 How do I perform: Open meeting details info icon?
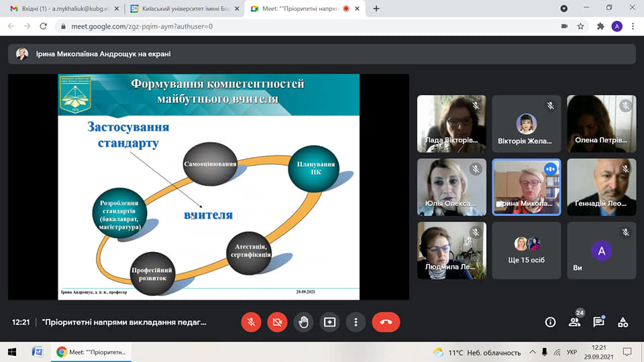pos(550,322)
